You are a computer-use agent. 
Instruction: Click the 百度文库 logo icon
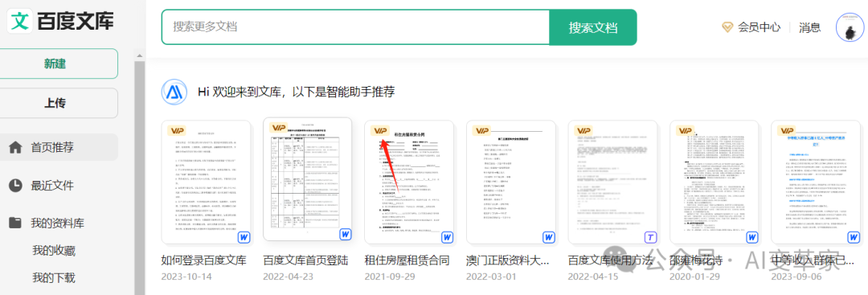[x=20, y=20]
